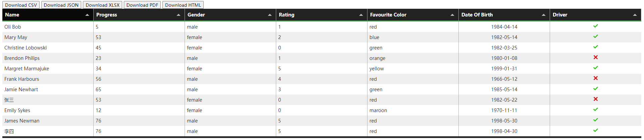Click the green tick for Emily Sykes
Screen dimensions: 644x140
[595, 110]
